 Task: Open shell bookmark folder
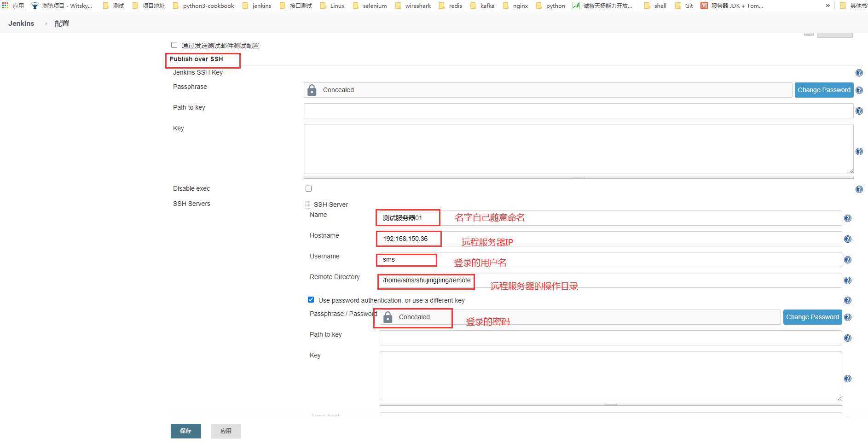pos(655,6)
